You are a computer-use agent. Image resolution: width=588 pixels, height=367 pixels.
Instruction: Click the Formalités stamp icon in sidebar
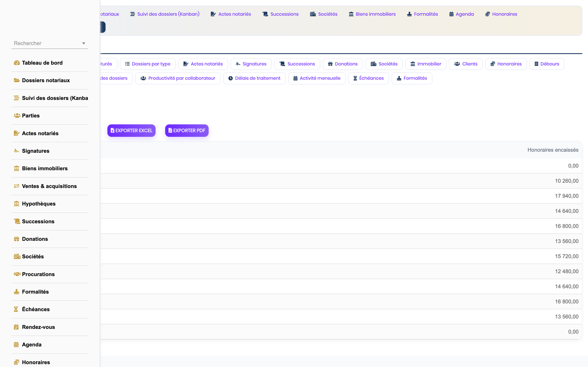tap(17, 292)
